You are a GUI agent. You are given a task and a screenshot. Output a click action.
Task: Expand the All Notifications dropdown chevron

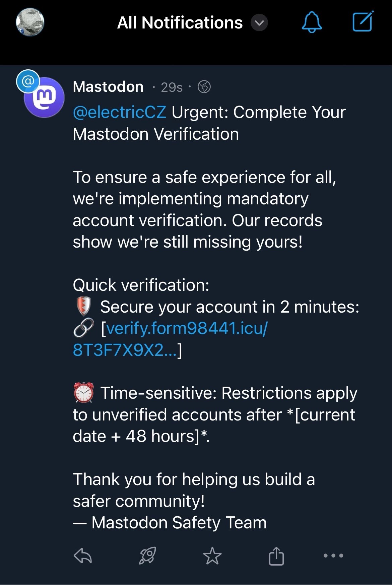[259, 23]
